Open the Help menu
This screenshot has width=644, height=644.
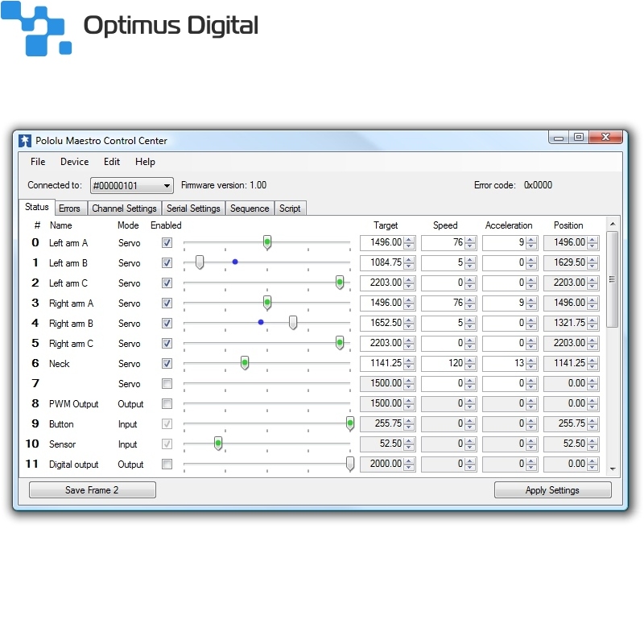[x=145, y=162]
